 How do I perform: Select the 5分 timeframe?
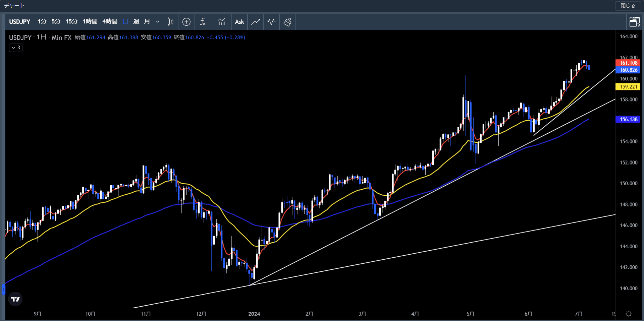[56, 21]
